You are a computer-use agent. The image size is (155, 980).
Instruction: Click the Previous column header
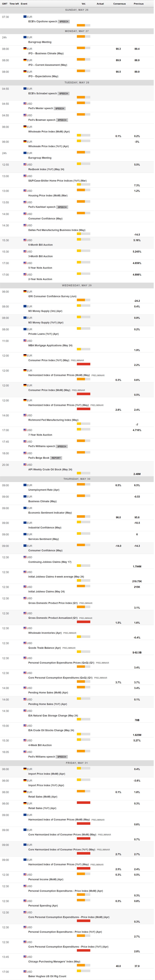point(139,4)
